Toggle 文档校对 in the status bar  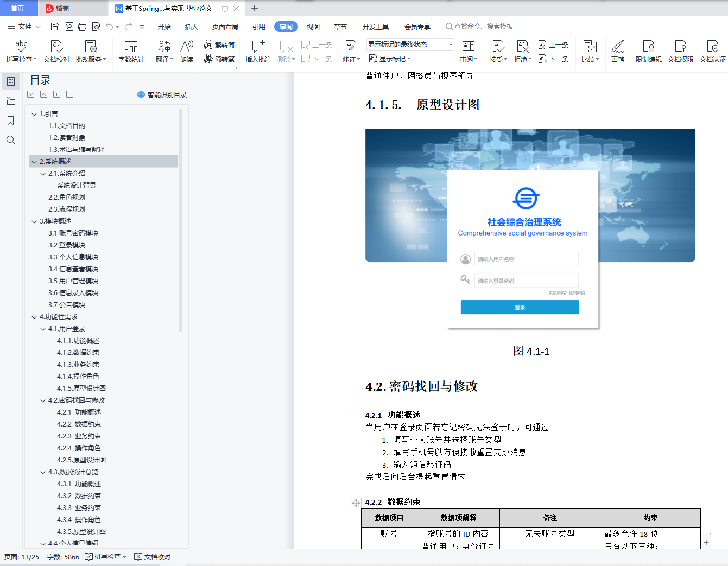point(153,557)
